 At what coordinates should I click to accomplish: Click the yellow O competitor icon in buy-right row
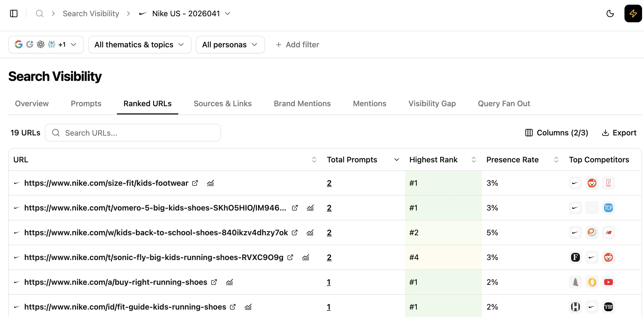pos(592,282)
